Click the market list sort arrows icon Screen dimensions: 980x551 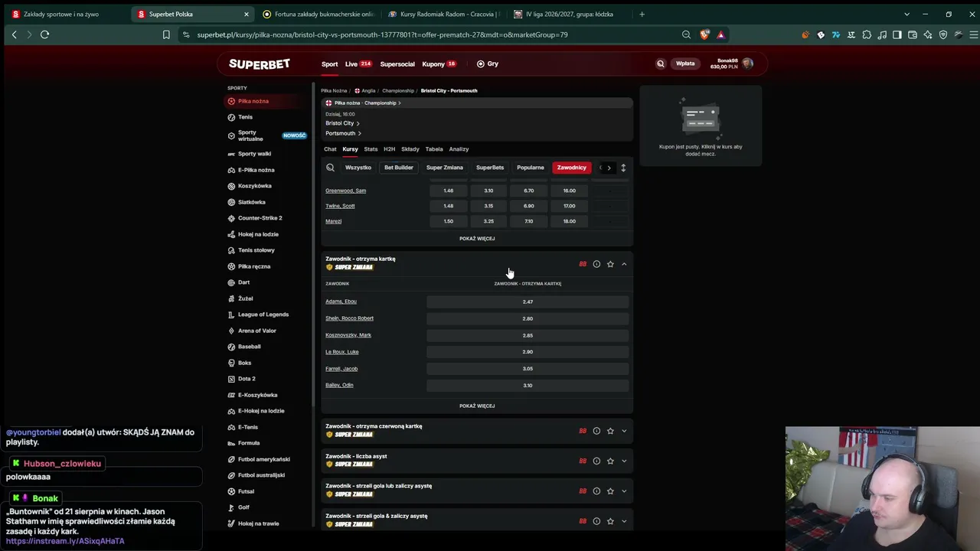pos(623,168)
